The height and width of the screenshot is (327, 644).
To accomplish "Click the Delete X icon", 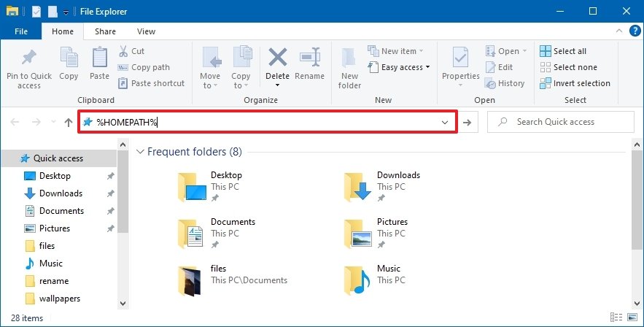I will [278, 57].
